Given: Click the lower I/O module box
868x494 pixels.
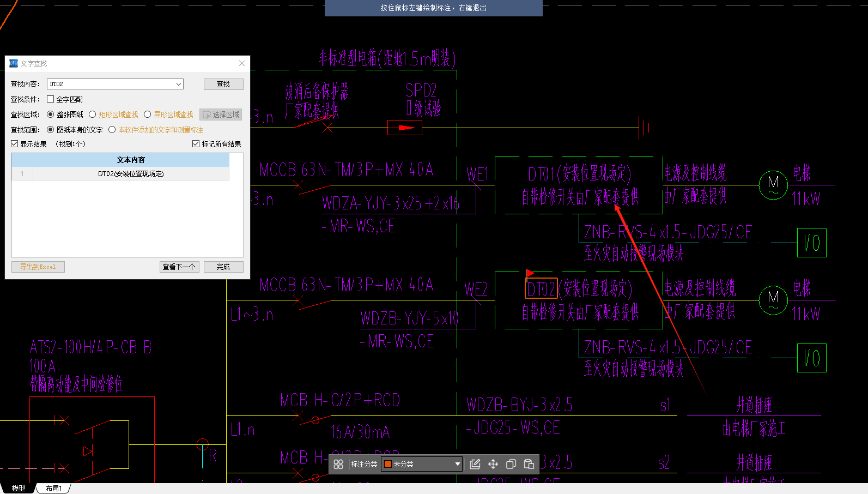Looking at the screenshot, I should (812, 358).
